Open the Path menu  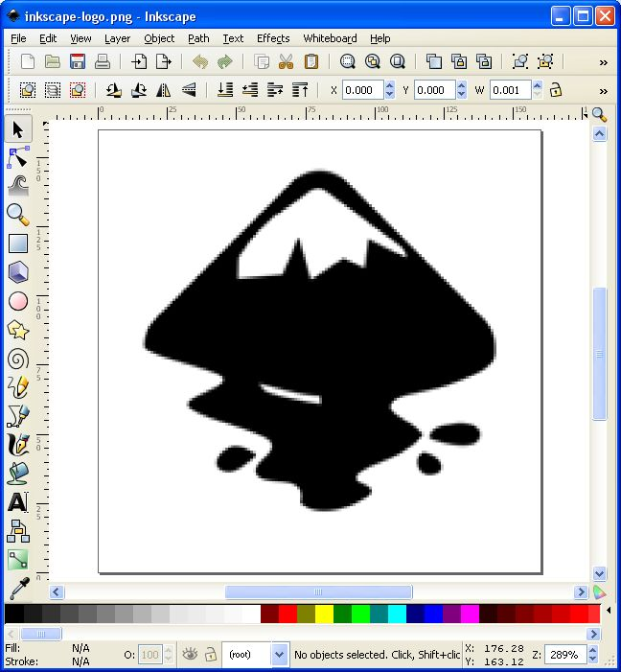[198, 38]
